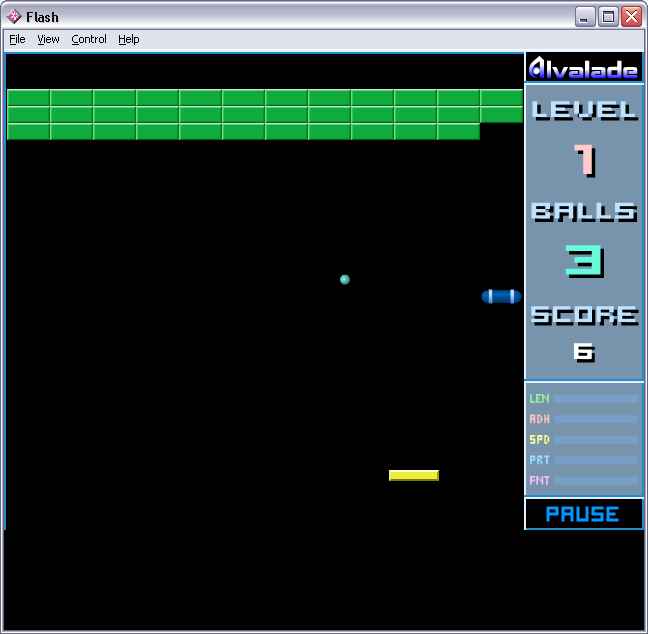Screen dimensions: 648x634
Task: Open the Control menu
Action: click(89, 39)
